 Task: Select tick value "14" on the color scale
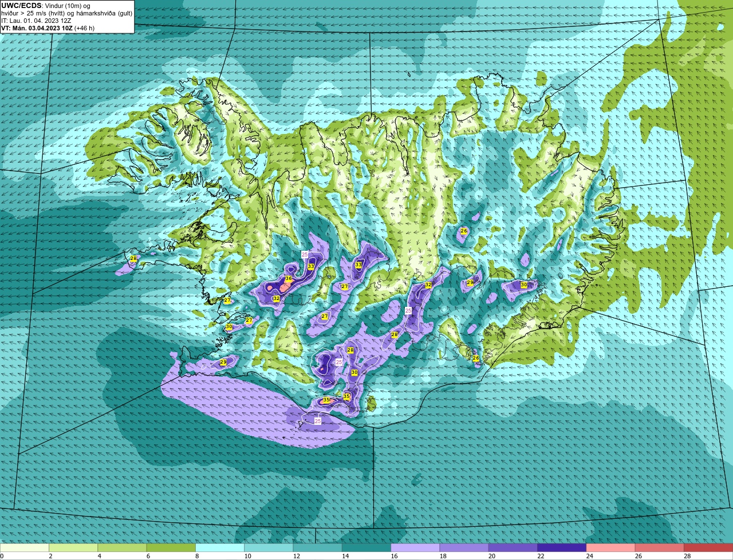pos(344,556)
